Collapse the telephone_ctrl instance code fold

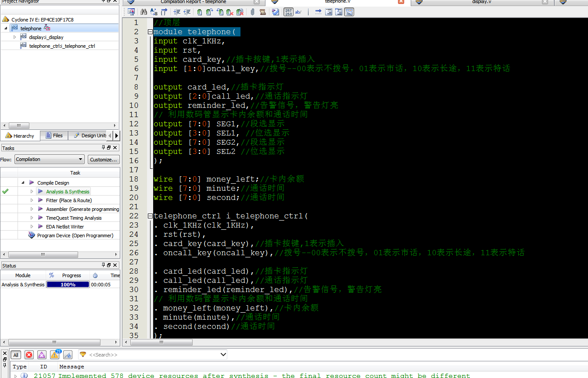coord(150,216)
